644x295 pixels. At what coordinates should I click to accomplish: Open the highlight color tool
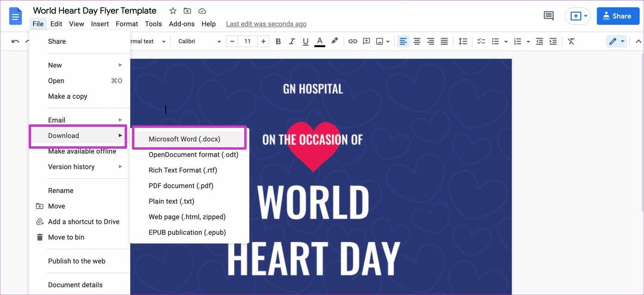(334, 41)
